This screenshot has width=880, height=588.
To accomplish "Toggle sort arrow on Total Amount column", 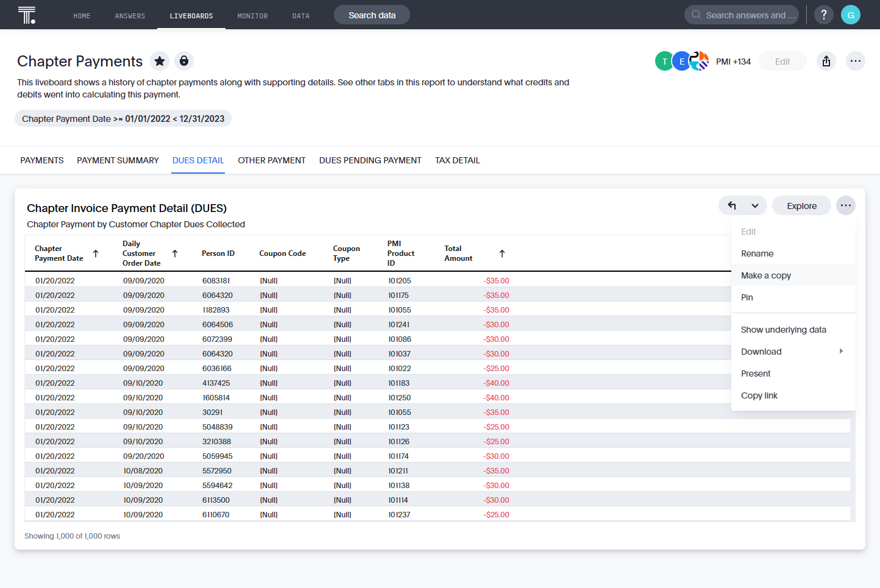I will tap(502, 253).
